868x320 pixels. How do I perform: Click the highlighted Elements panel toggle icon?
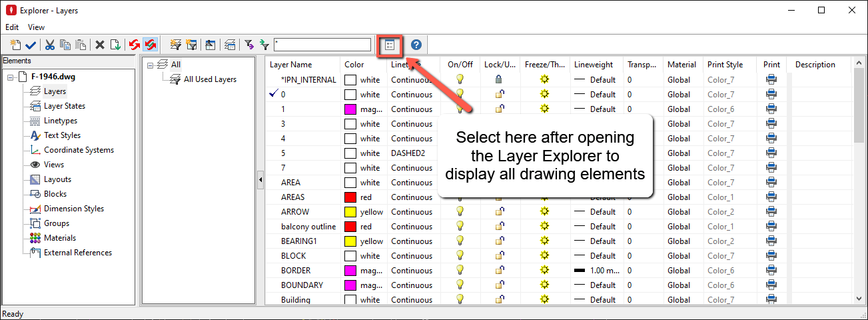[x=390, y=45]
